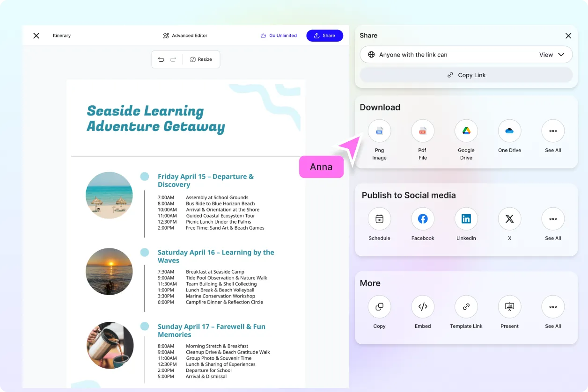The width and height of the screenshot is (588, 392).
Task: Click the Share button in the toolbar
Action: [324, 35]
